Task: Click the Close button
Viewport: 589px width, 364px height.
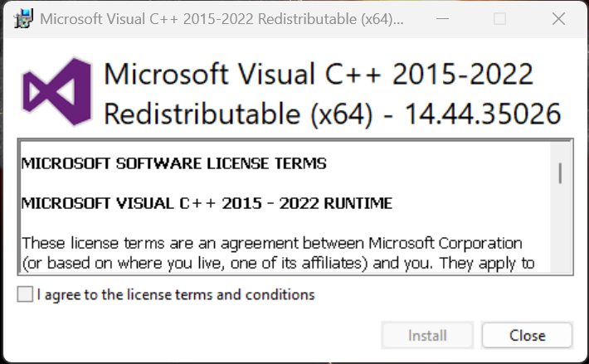Action: click(x=527, y=335)
